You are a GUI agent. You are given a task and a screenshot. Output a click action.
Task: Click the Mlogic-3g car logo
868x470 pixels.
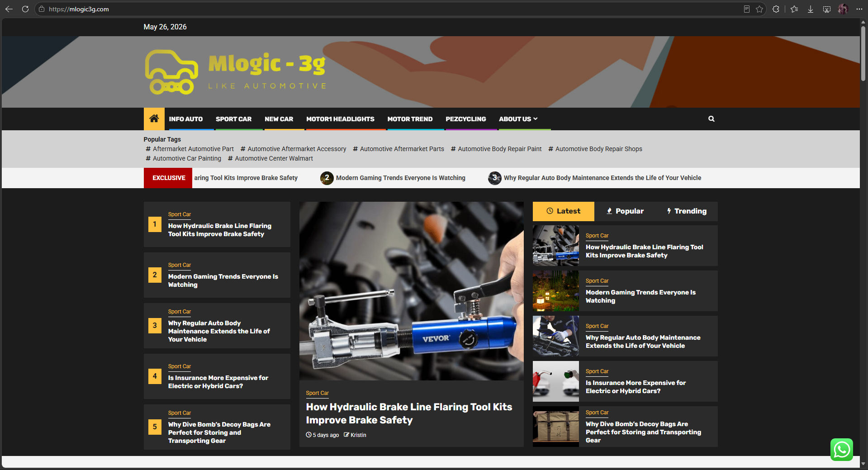(235, 72)
